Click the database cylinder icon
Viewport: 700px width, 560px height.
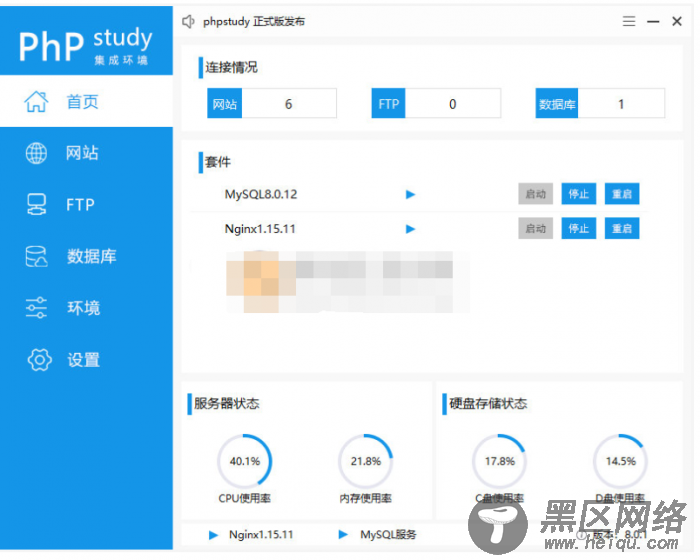pos(36,256)
